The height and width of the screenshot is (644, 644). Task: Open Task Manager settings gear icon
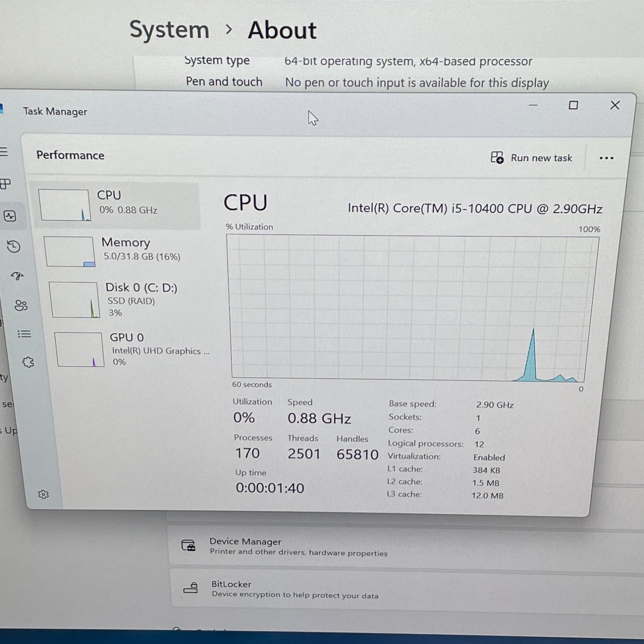coord(43,494)
